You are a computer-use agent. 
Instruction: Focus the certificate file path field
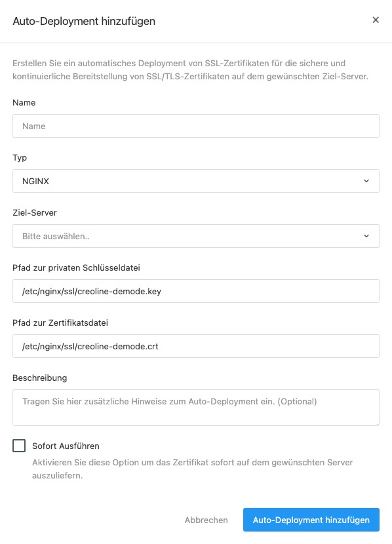click(x=195, y=346)
